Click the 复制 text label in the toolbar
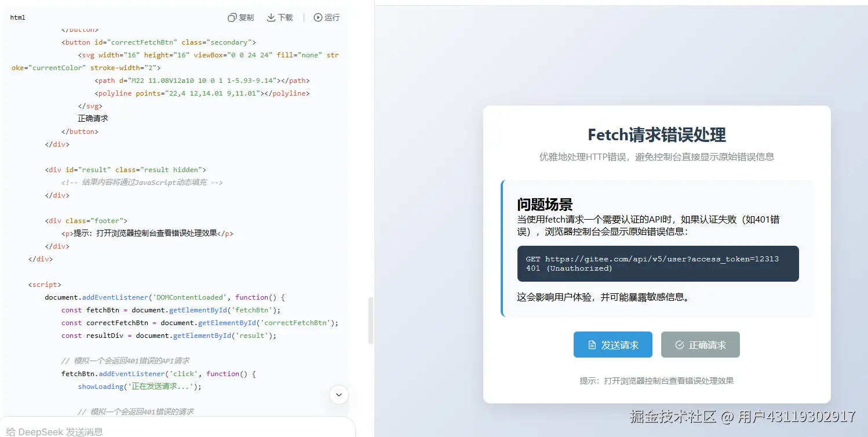This screenshot has width=868, height=437. point(246,17)
